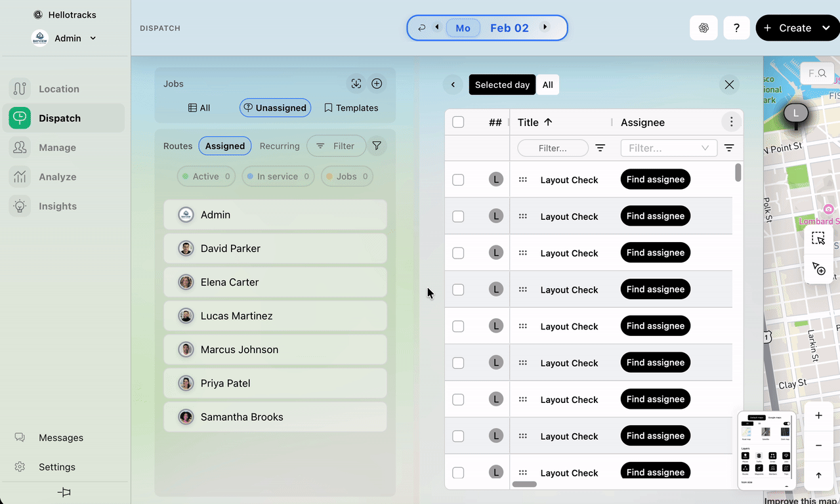Switch to All jobs tab with table icon
Viewport: 840px width, 504px height.
[199, 108]
